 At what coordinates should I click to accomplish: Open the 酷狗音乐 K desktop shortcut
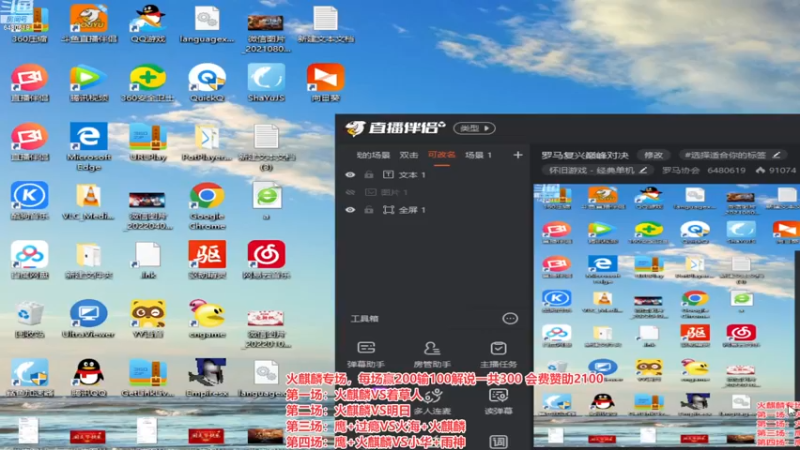[30, 201]
